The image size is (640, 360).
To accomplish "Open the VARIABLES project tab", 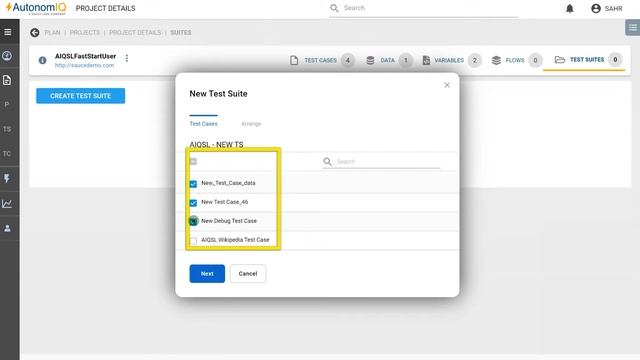I will tap(451, 60).
